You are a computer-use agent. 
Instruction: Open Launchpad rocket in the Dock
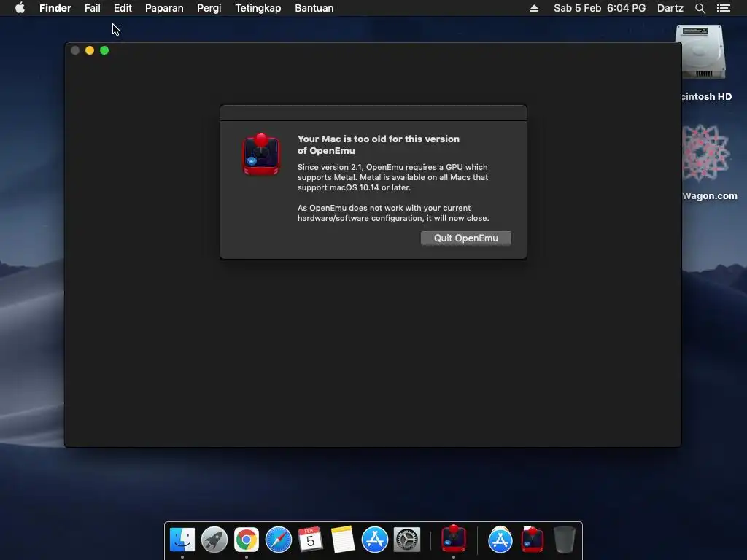(x=214, y=540)
